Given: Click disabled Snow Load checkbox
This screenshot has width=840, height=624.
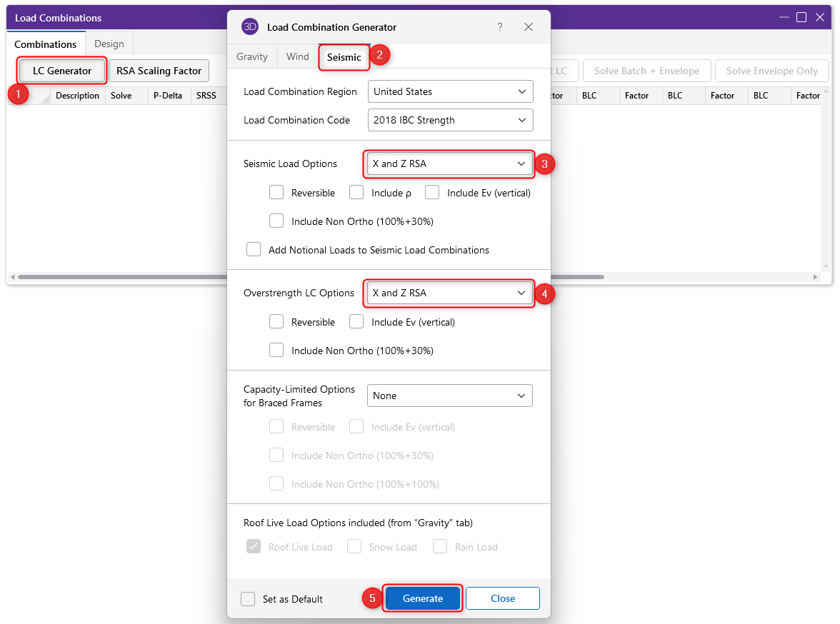Looking at the screenshot, I should click(354, 546).
